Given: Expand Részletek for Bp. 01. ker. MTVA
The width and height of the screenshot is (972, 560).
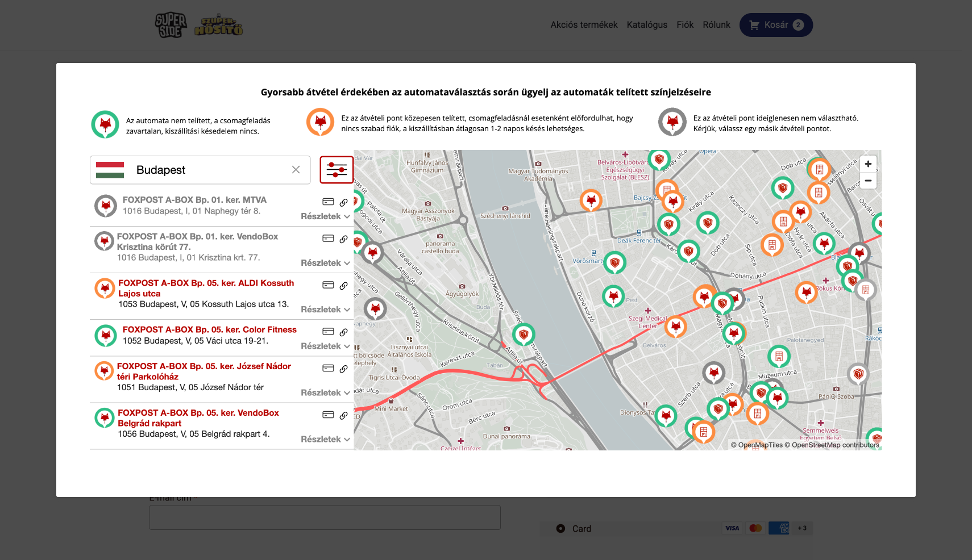Looking at the screenshot, I should tap(325, 216).
